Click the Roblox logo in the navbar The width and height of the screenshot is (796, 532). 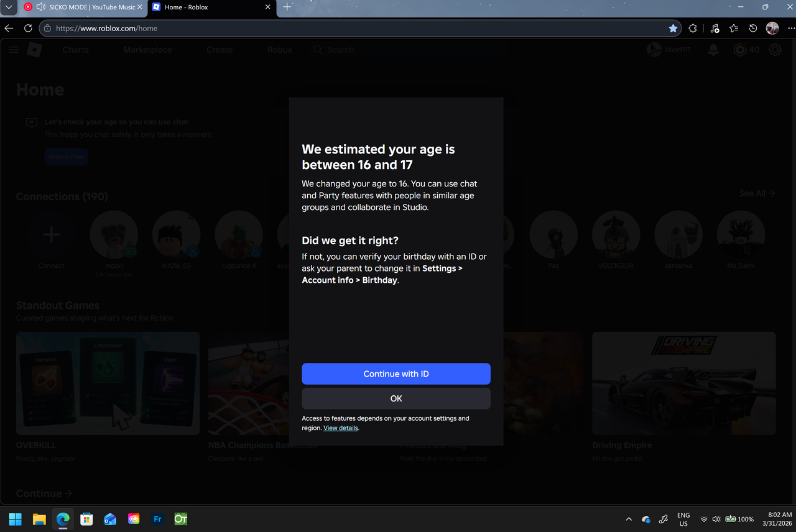click(x=34, y=50)
